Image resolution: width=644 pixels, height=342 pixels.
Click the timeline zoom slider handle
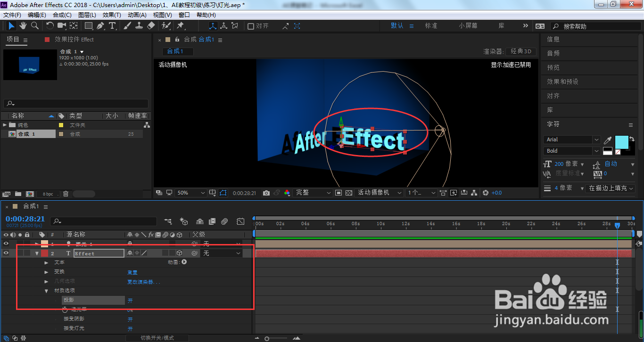click(x=267, y=338)
